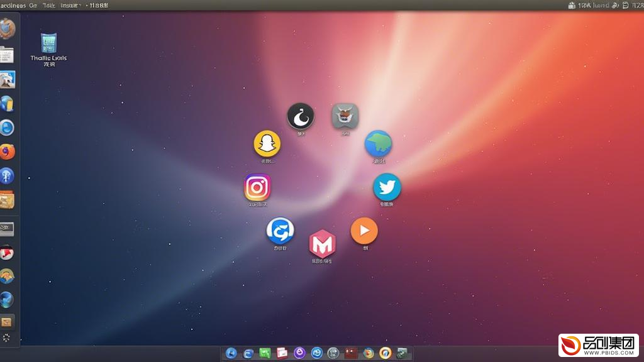Launch the Firefox fox icon in dock

click(368, 353)
